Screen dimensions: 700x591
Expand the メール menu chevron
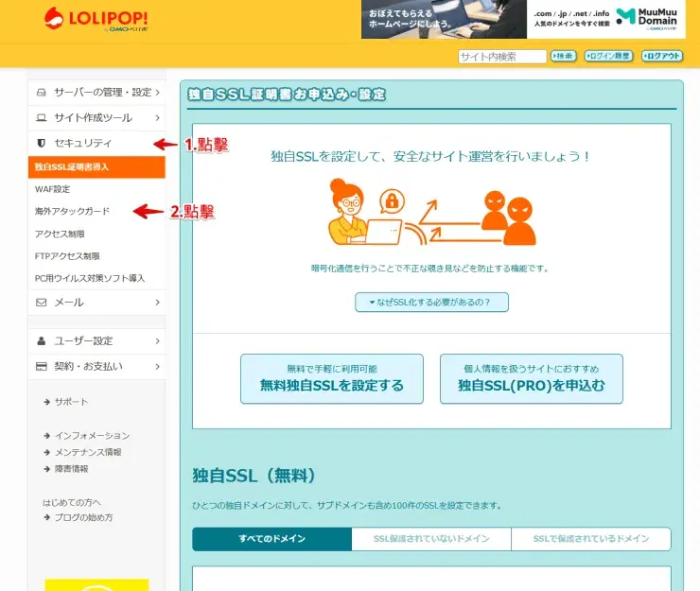[x=158, y=303]
